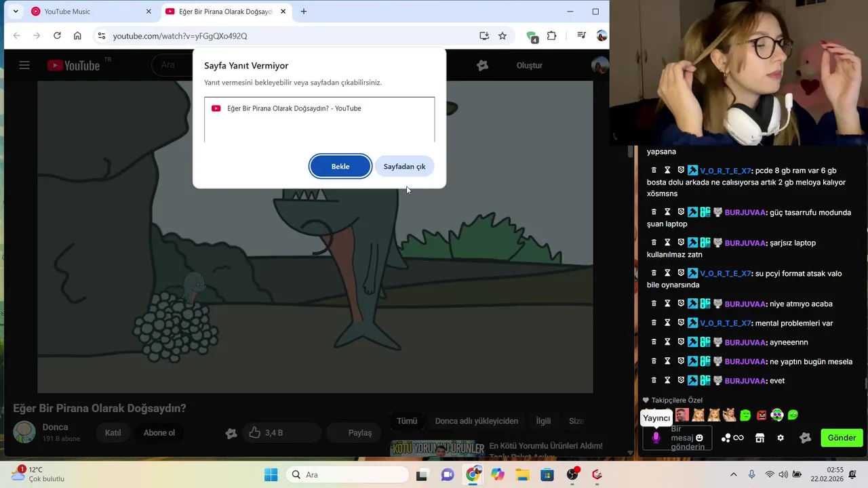
Task: Click the Paylaş share button
Action: 353,432
